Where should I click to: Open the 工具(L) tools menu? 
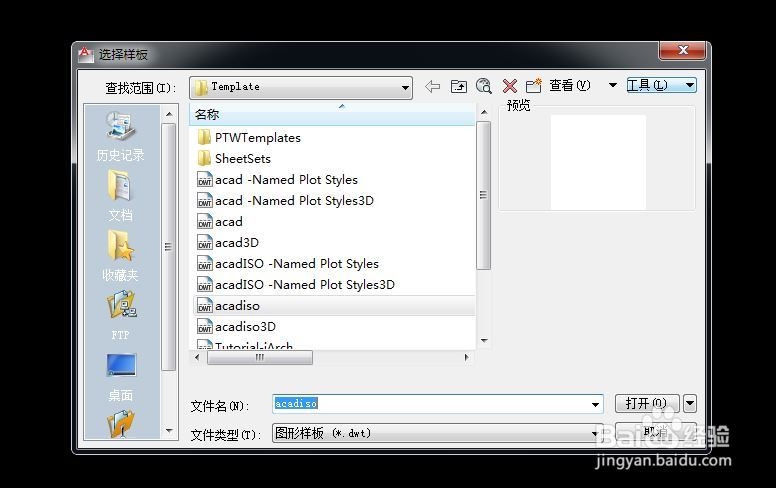coord(661,85)
